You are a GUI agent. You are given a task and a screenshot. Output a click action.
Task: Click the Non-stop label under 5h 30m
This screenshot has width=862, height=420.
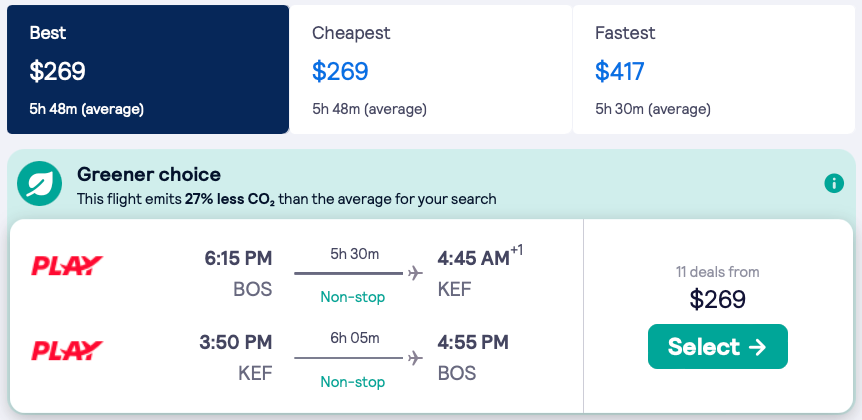353,297
